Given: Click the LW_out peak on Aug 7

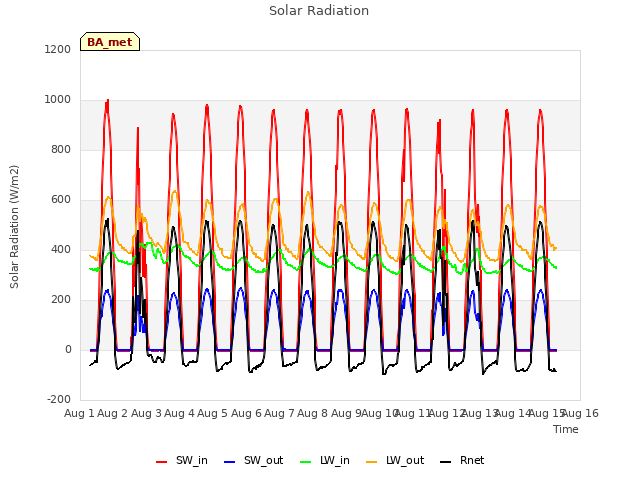Looking at the screenshot, I should [308, 192].
